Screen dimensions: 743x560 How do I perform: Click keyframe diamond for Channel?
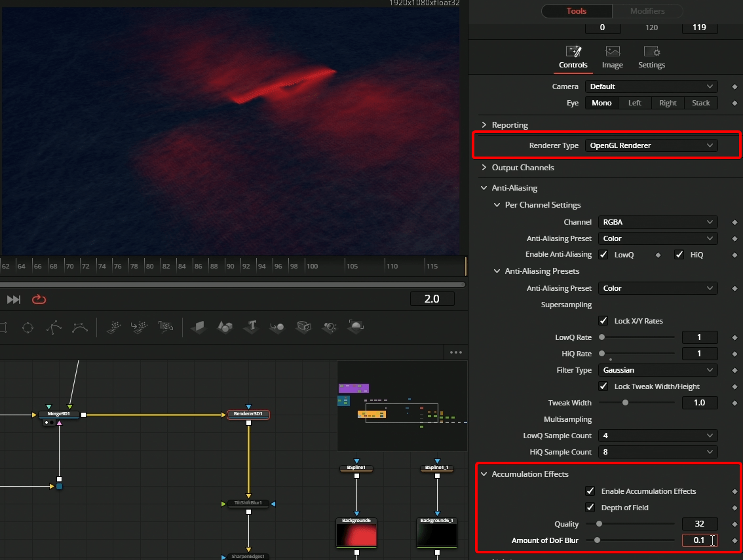point(734,222)
